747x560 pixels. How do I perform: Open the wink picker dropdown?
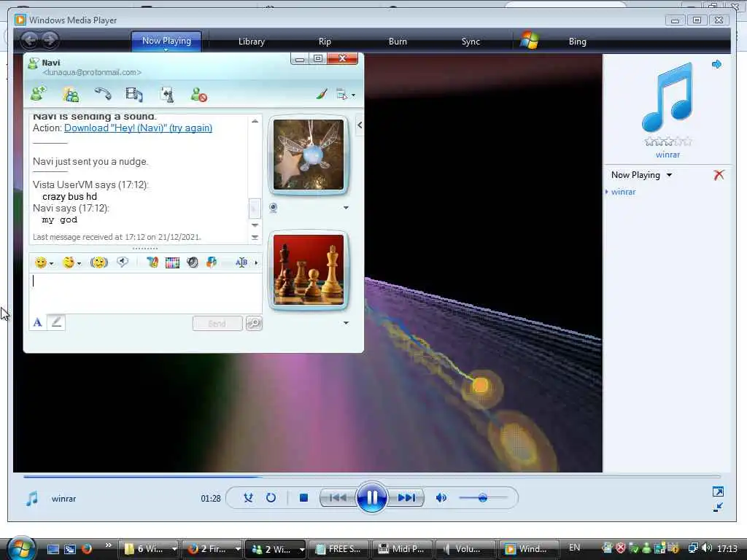tap(72, 262)
